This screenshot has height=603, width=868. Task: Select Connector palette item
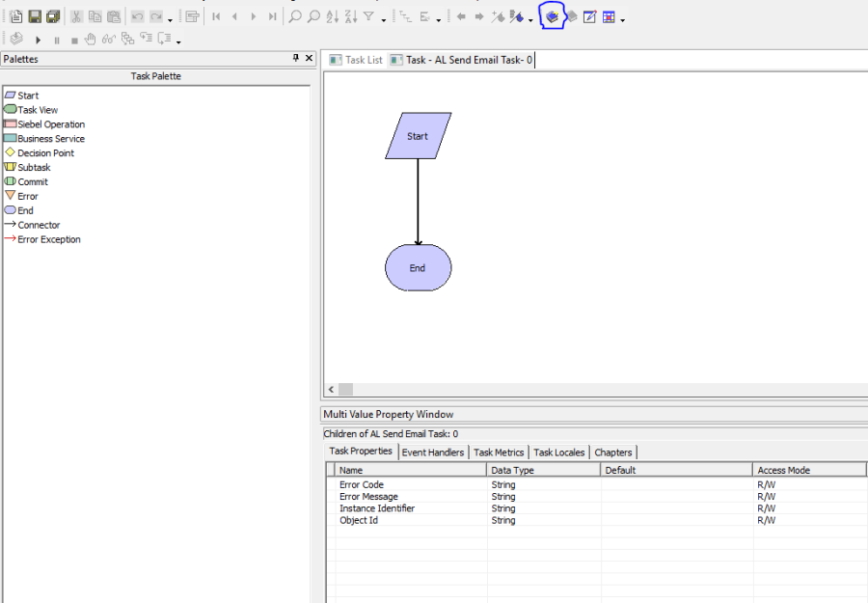pyautogui.click(x=32, y=225)
